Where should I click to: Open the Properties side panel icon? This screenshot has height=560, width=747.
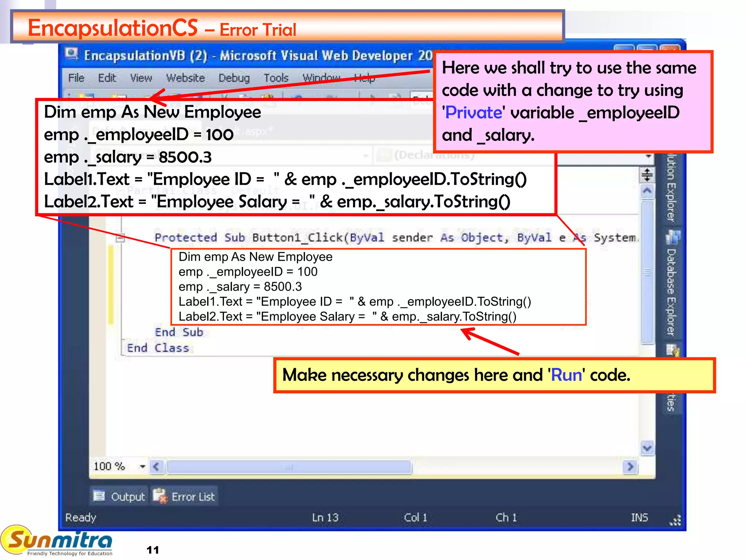[672, 351]
